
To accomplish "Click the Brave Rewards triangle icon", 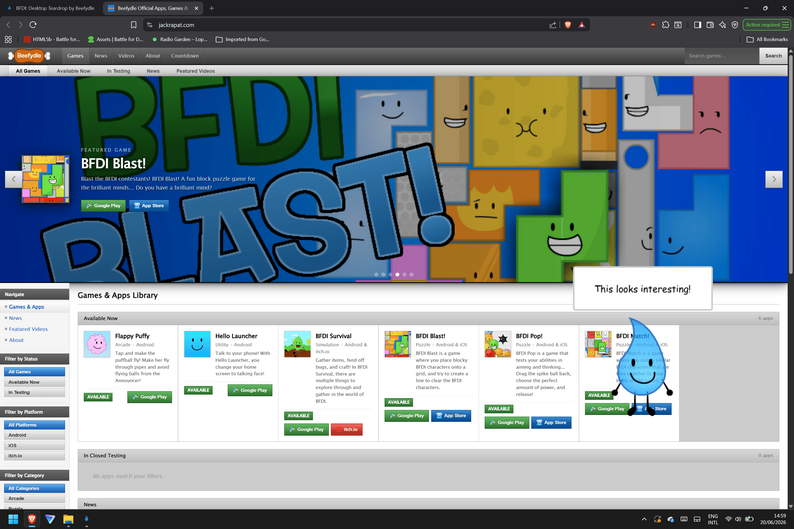I will 581,25.
